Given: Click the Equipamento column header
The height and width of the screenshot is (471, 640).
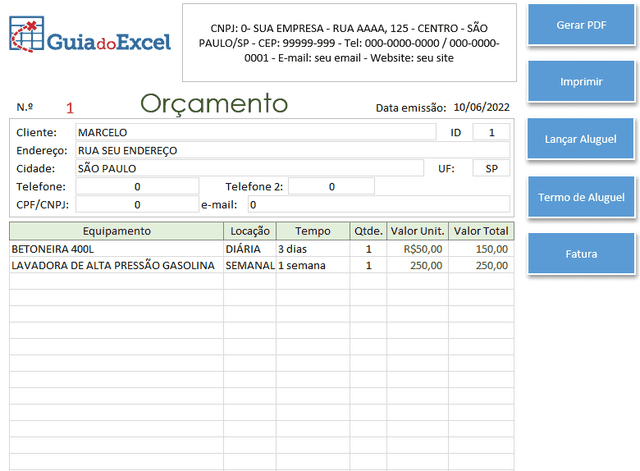Looking at the screenshot, I should pyautogui.click(x=116, y=231).
